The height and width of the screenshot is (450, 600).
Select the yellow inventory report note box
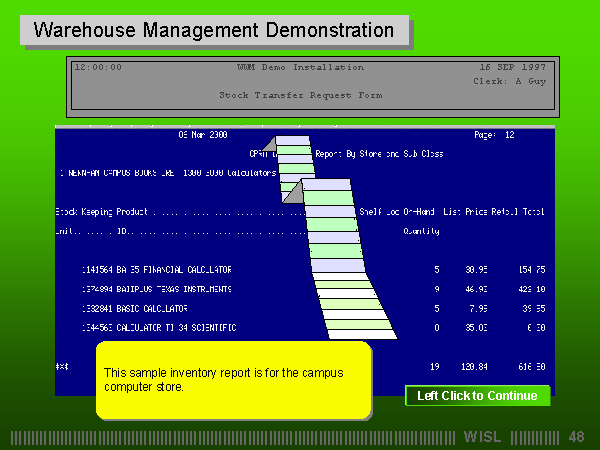tap(233, 379)
